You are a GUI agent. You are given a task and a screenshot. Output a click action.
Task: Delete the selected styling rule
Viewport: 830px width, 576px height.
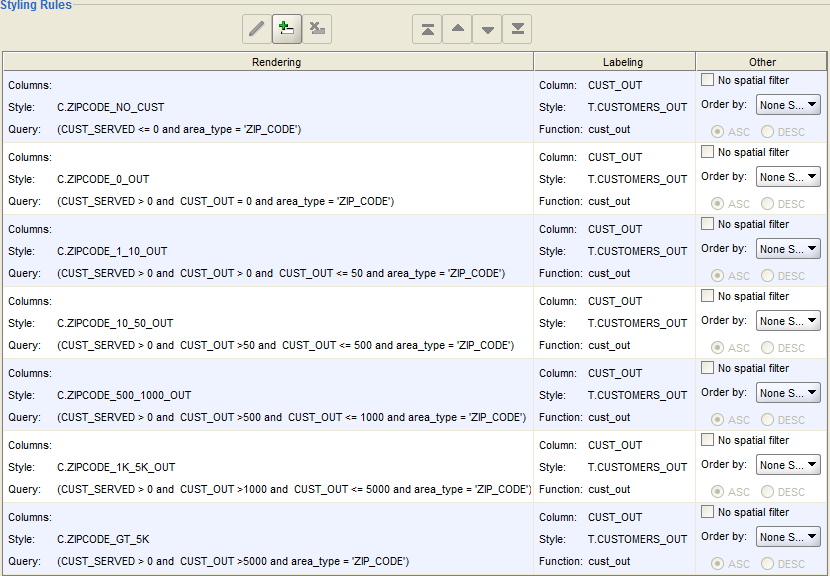pyautogui.click(x=317, y=29)
